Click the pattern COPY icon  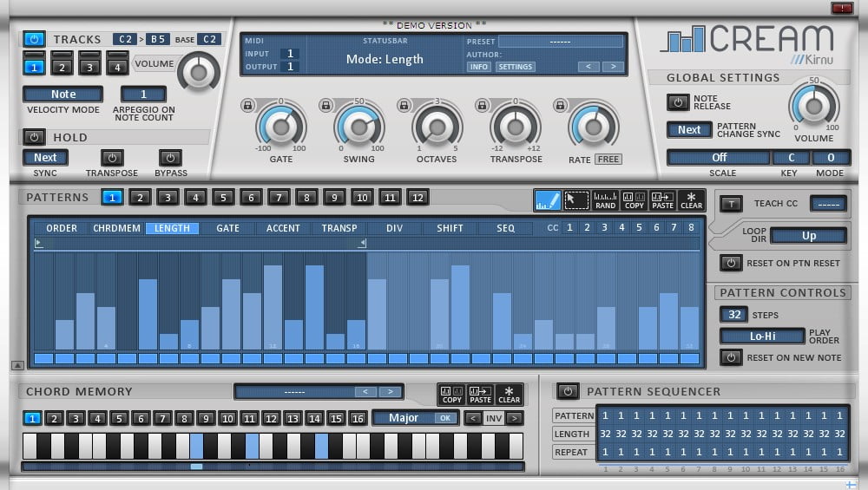pyautogui.click(x=634, y=200)
